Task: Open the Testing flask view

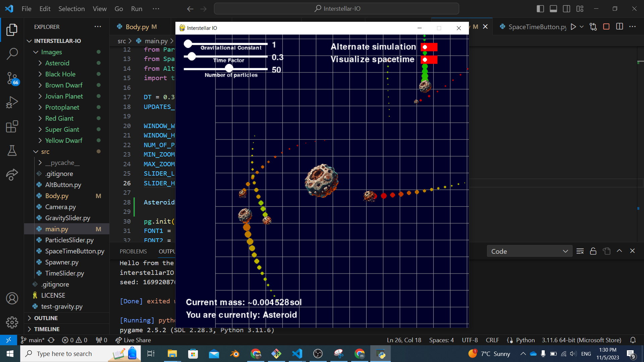Action: click(12, 151)
